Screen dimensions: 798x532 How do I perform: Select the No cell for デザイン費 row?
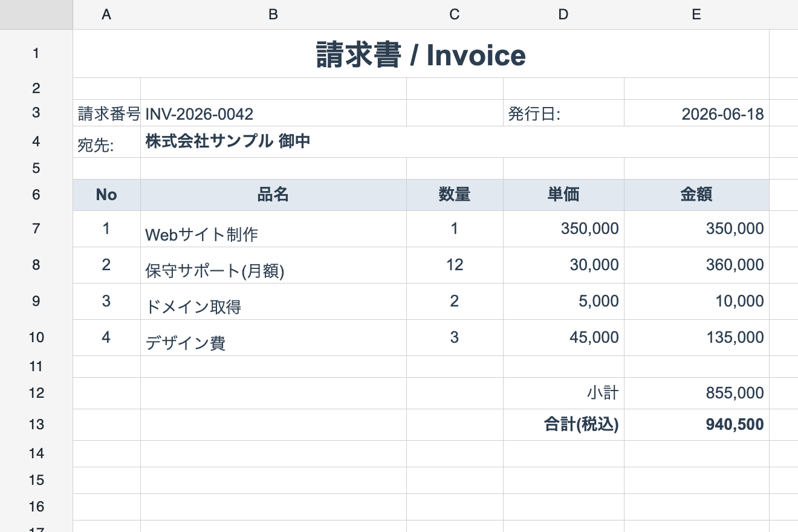pos(106,337)
